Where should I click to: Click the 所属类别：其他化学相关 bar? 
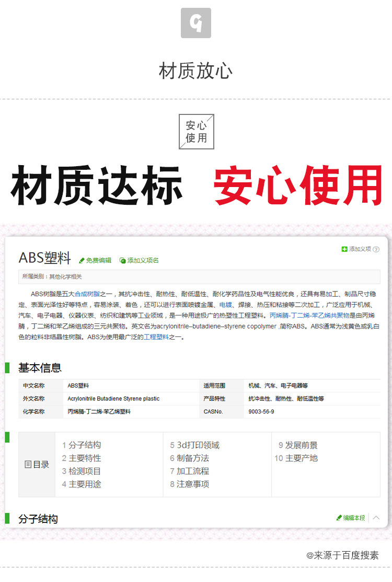[199, 276]
